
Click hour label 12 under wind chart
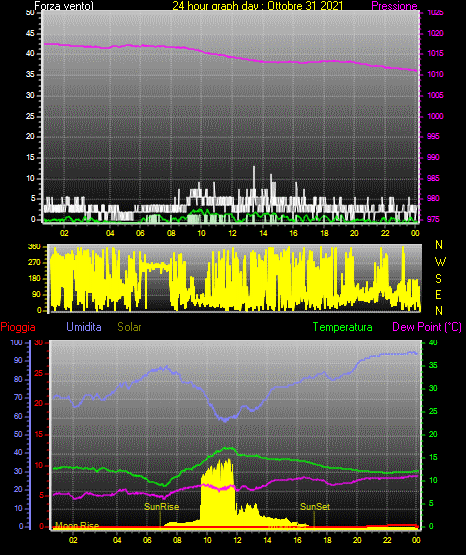point(232,233)
